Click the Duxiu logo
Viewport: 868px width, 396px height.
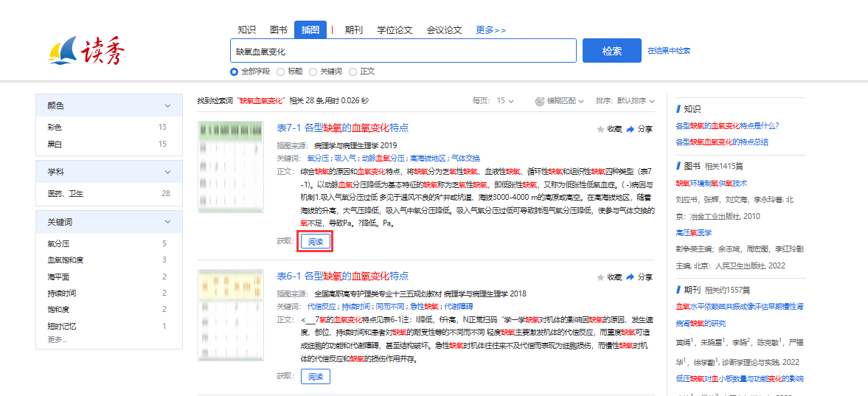[87, 51]
